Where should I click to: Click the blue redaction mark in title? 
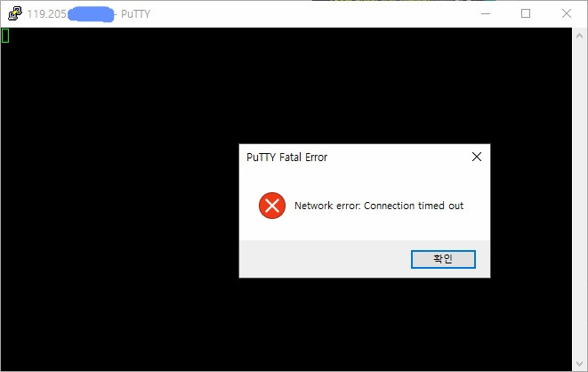tap(91, 14)
